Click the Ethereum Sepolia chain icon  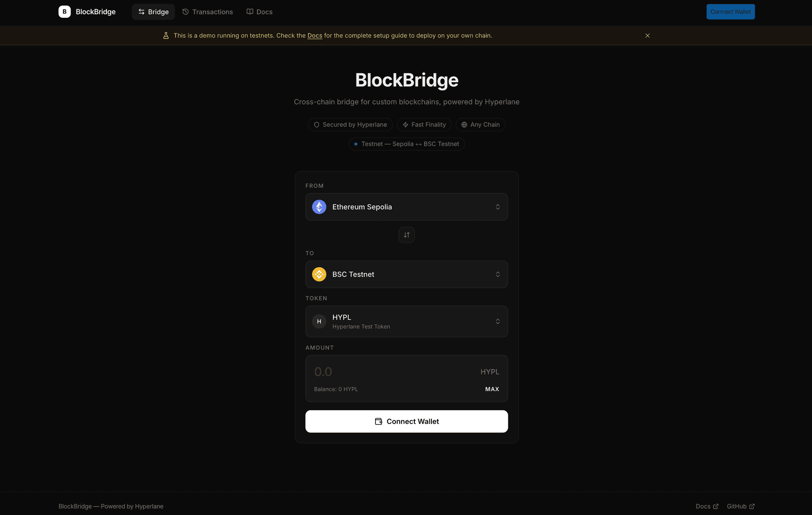point(319,207)
